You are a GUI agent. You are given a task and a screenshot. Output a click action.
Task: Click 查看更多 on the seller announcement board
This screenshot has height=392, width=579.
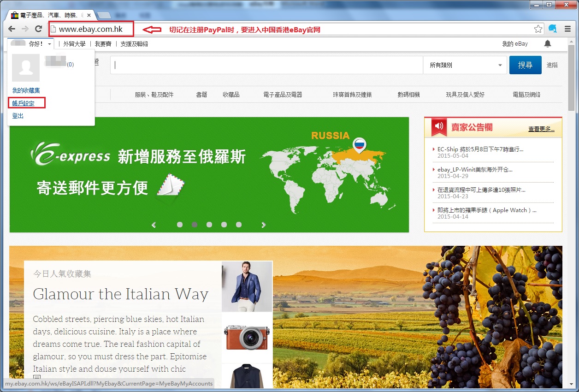[x=542, y=129]
